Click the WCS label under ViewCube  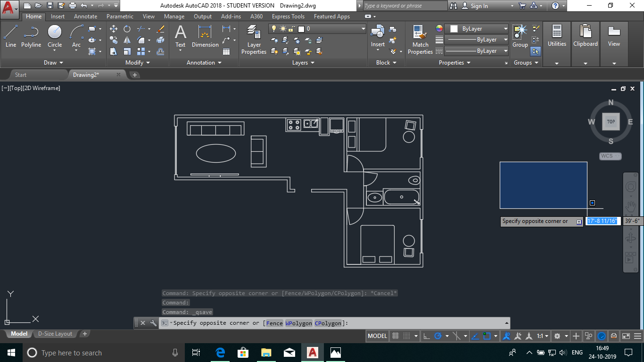click(x=611, y=156)
